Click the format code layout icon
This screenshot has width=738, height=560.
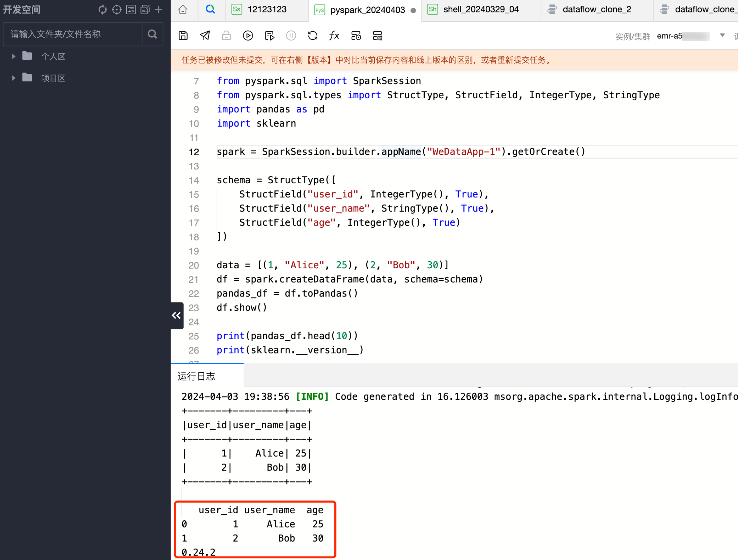[378, 36]
